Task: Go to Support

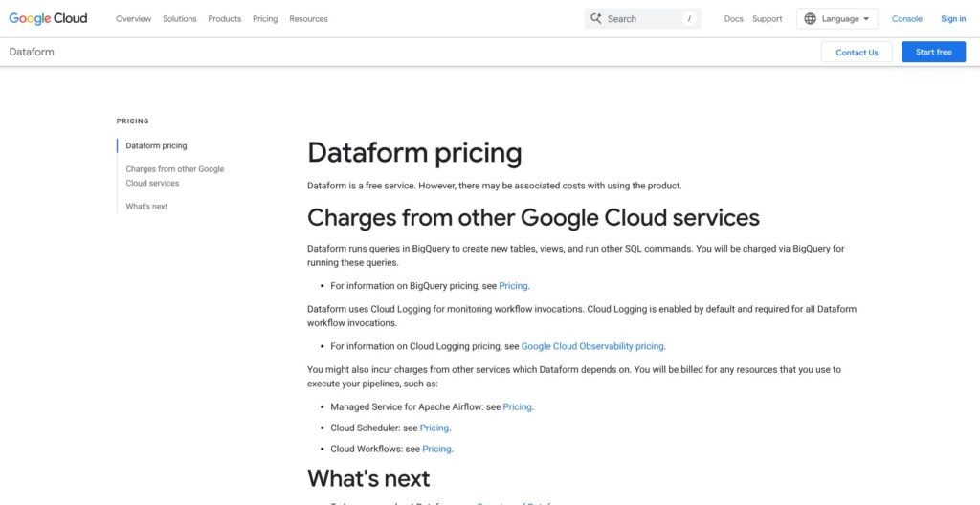Action: pos(767,19)
